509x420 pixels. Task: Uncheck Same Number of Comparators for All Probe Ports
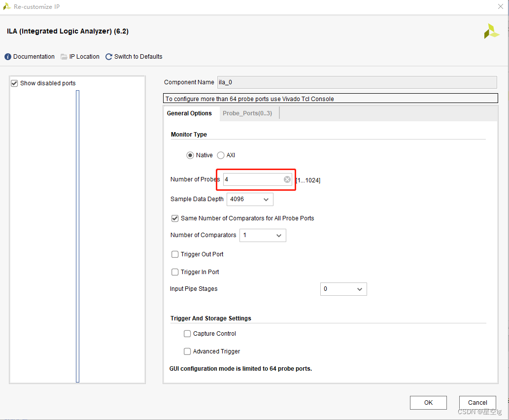coord(175,218)
